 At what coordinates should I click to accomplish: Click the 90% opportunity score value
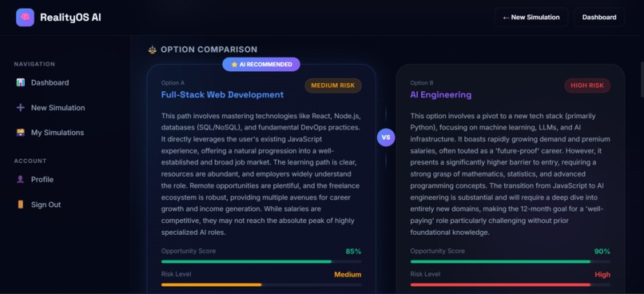tap(602, 252)
